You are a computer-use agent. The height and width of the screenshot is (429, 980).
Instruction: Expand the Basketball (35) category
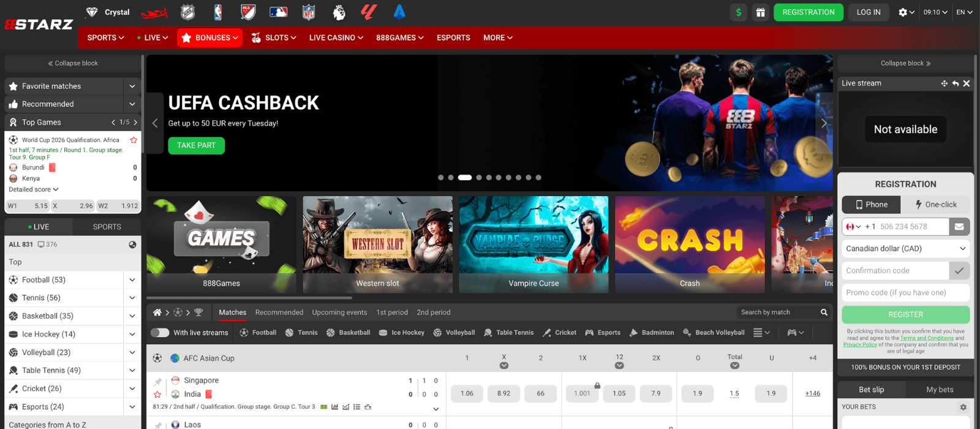[x=132, y=316]
